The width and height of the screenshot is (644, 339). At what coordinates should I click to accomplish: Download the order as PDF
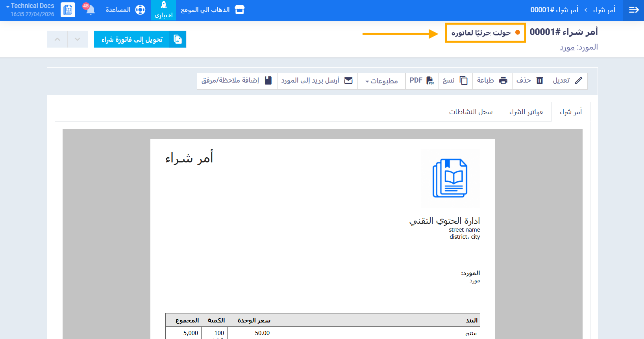pos(422,81)
